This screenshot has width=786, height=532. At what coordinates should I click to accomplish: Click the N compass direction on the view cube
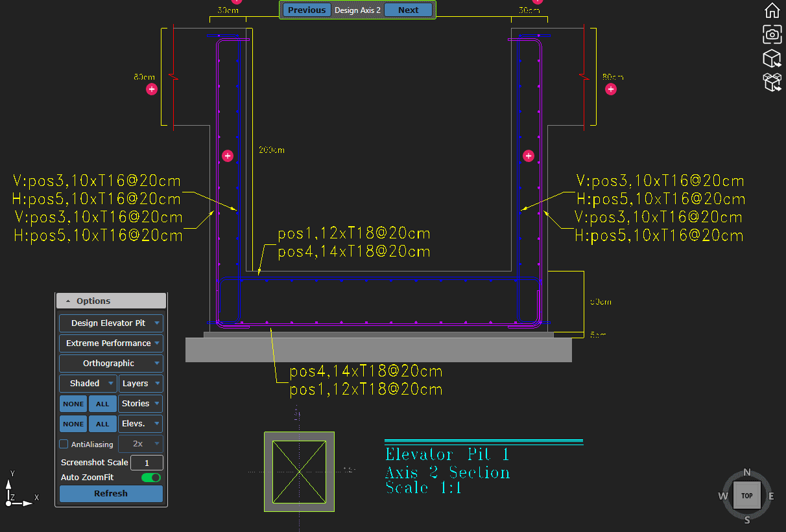(747, 472)
